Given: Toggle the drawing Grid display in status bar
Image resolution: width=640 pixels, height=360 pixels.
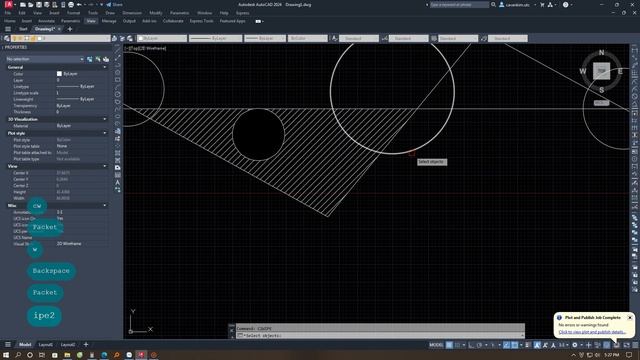Looking at the screenshot, I should (x=449, y=345).
